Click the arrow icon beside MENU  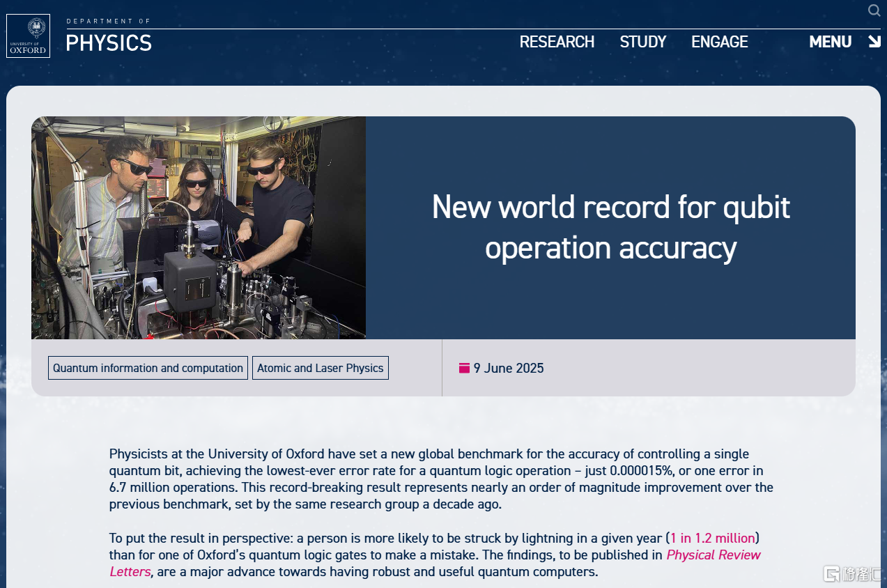(x=874, y=41)
